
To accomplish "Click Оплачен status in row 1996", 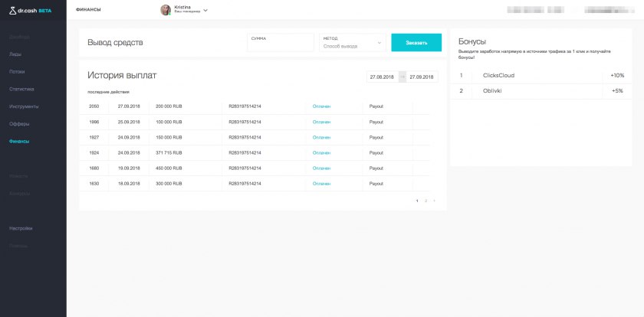I will pos(321,122).
